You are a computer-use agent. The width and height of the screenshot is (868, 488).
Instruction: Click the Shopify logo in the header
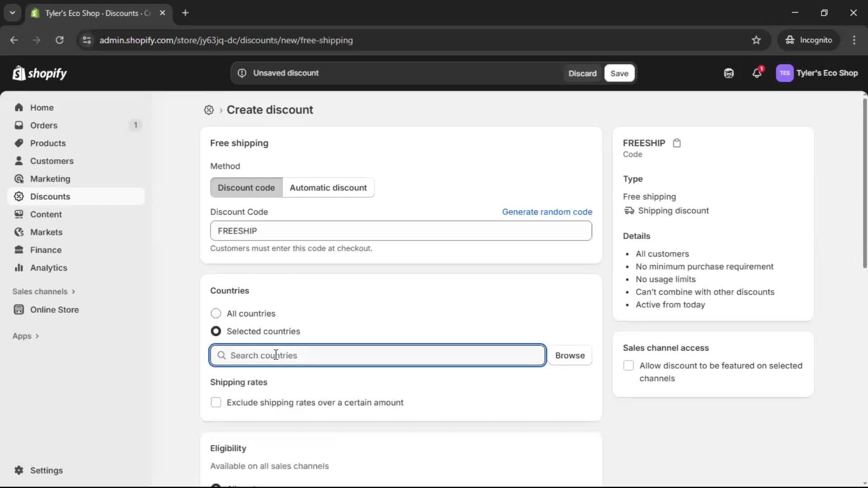pyautogui.click(x=39, y=73)
